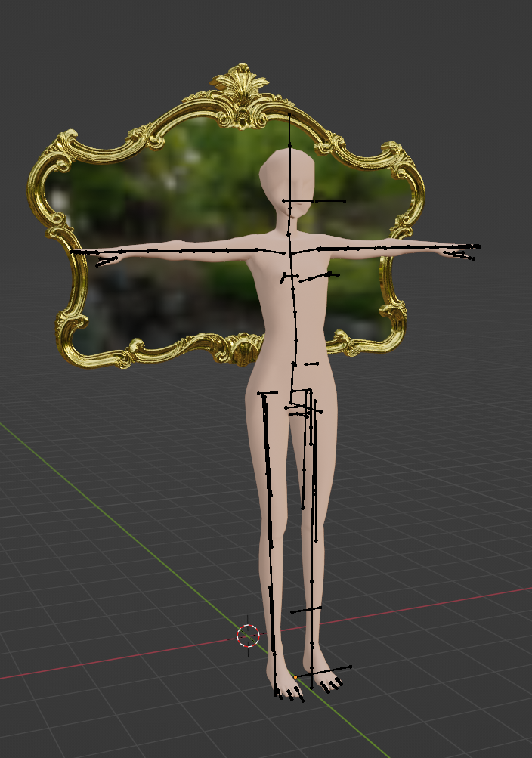Click the gold shell ornament atop the mirror
This screenshot has height=758, width=532.
pyautogui.click(x=240, y=95)
